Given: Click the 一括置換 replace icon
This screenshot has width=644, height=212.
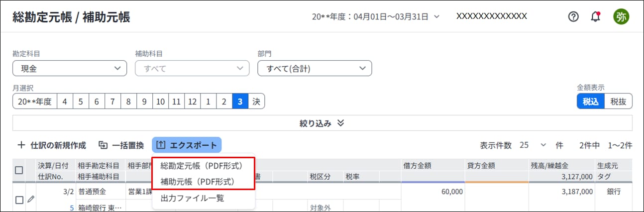Looking at the screenshot, I should click(x=103, y=145).
